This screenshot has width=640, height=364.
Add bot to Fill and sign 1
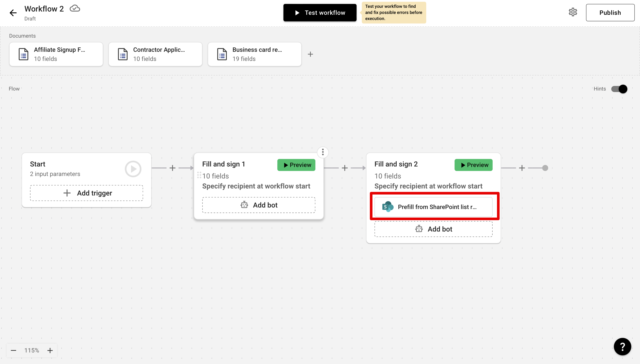click(x=259, y=205)
